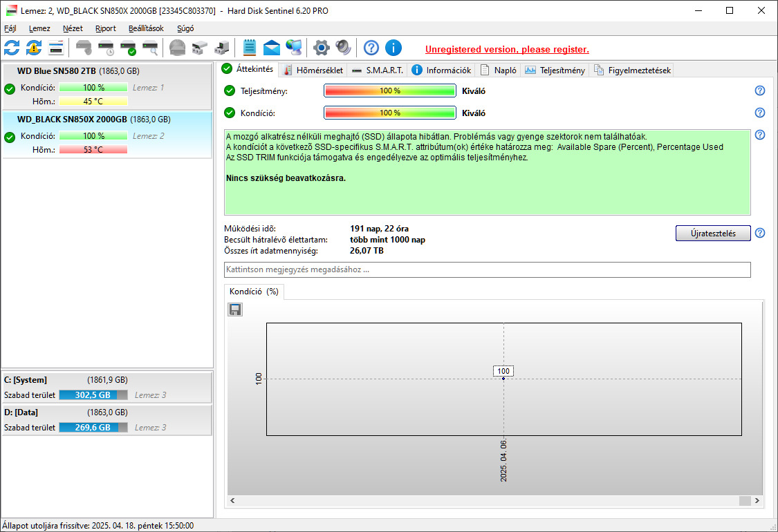Open settings with the gear icon
The width and height of the screenshot is (778, 532).
(321, 48)
